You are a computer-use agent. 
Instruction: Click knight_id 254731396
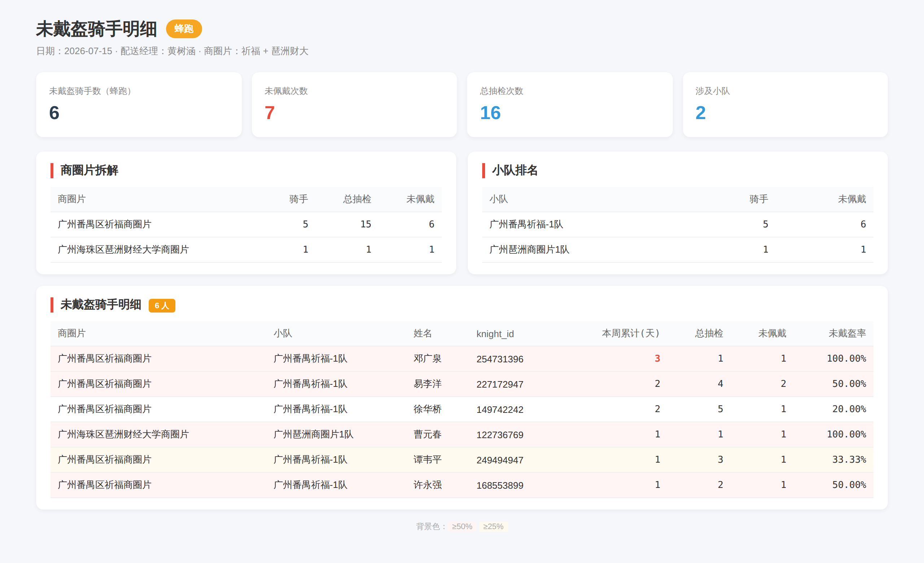500,359
